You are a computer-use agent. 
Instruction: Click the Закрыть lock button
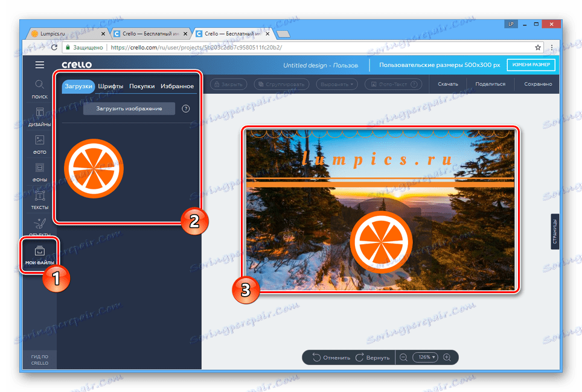coord(229,84)
